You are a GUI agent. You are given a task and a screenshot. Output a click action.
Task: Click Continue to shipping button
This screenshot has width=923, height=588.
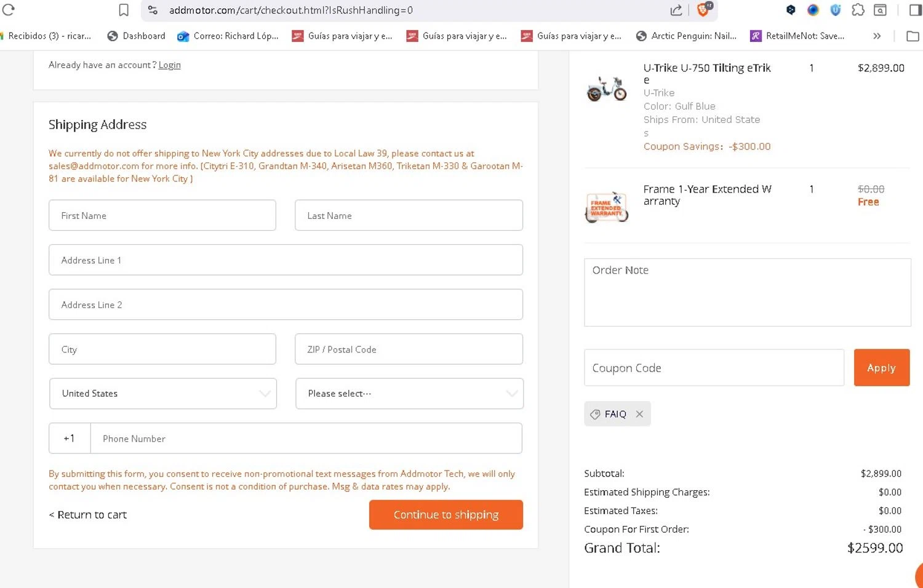click(446, 515)
